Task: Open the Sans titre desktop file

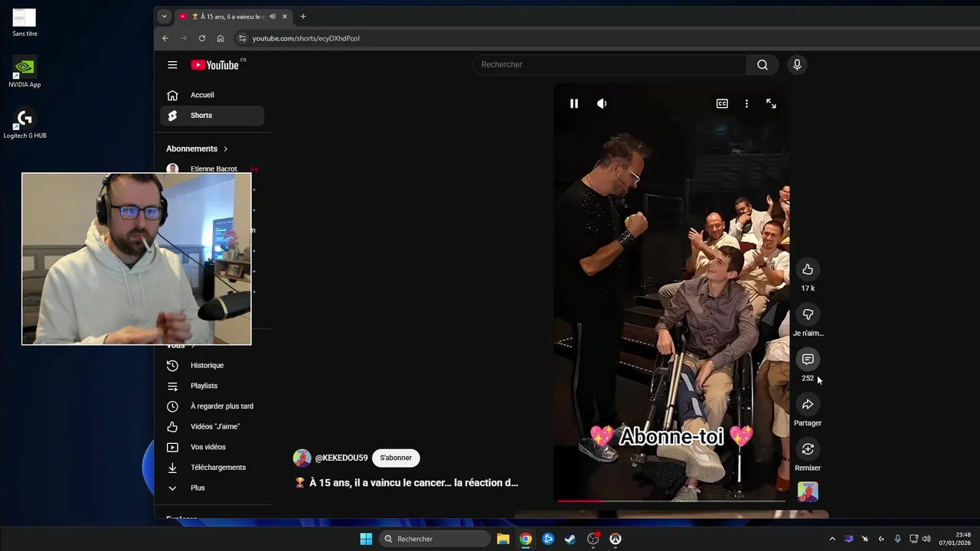Action: pos(24,21)
